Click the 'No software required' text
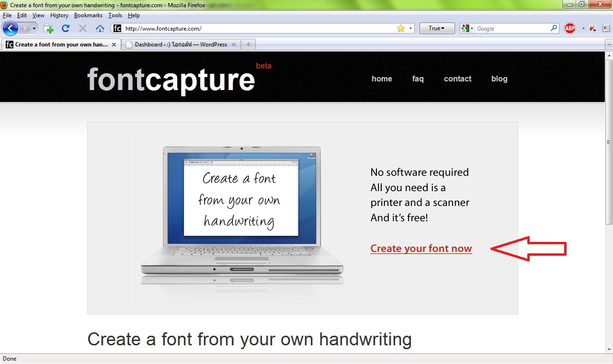The width and height of the screenshot is (613, 364). (420, 172)
